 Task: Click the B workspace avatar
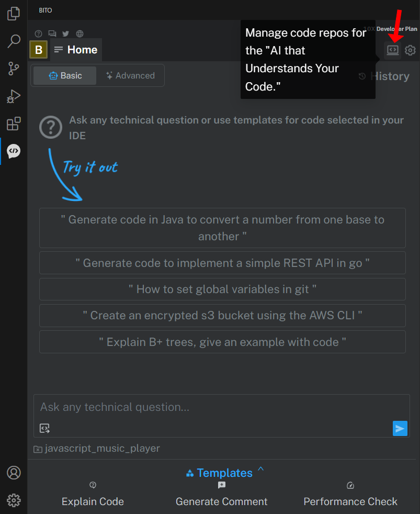pyautogui.click(x=39, y=50)
